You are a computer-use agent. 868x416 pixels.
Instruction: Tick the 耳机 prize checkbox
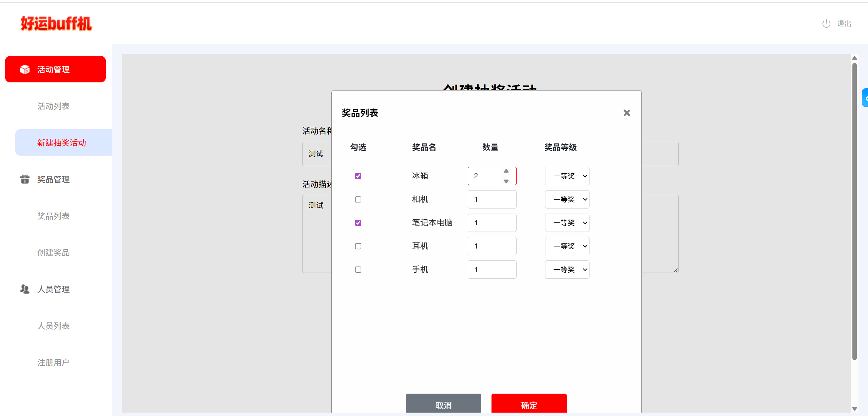tap(358, 246)
